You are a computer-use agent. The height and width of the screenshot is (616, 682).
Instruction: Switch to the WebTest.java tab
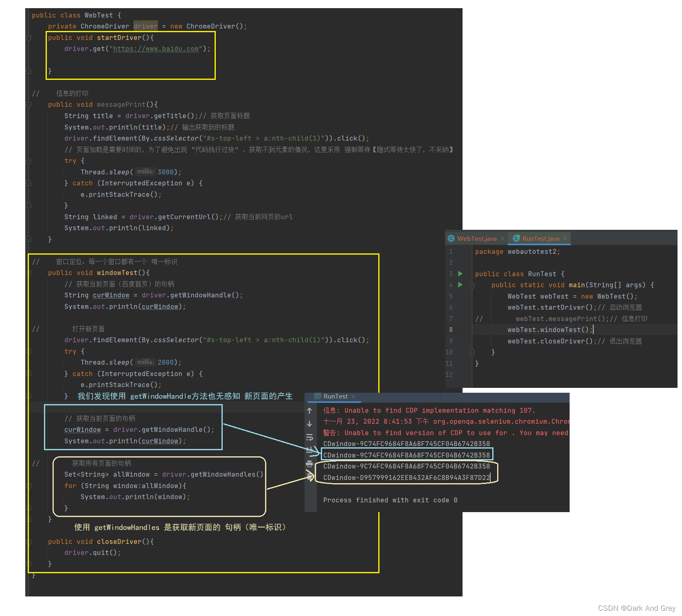[x=477, y=238]
